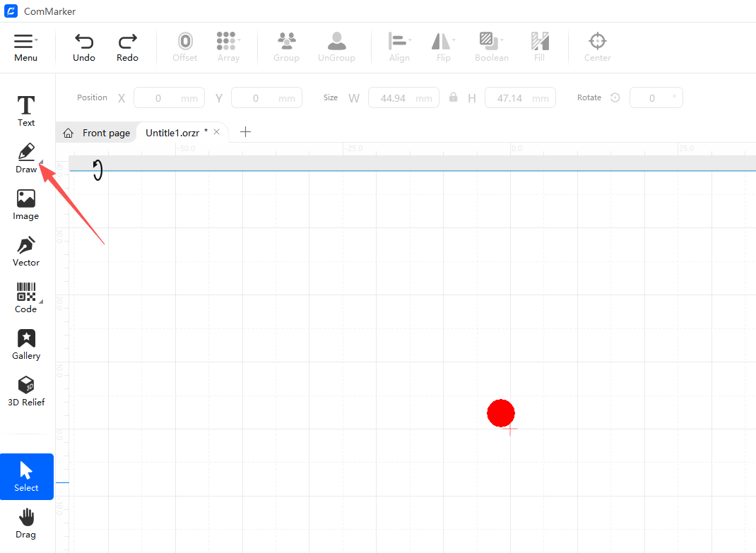Open the Gallery tool

[26, 345]
